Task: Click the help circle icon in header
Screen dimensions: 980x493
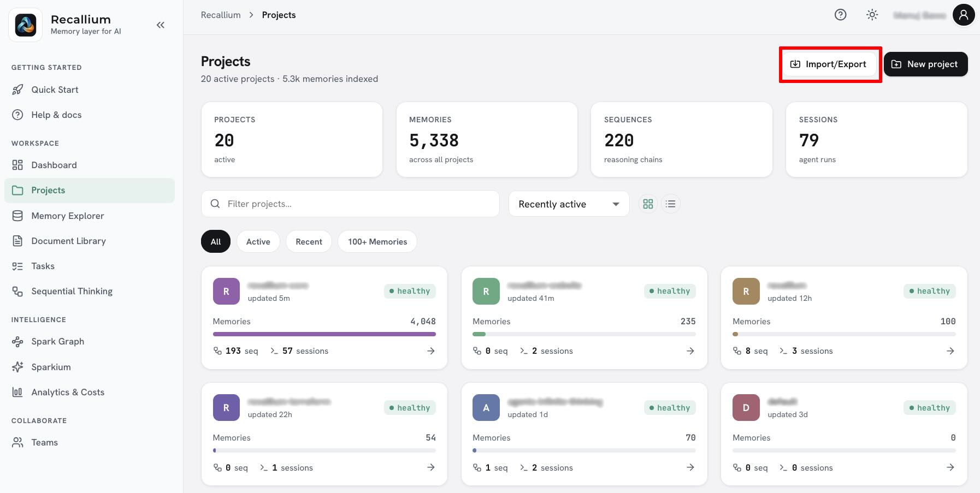Action: click(840, 15)
